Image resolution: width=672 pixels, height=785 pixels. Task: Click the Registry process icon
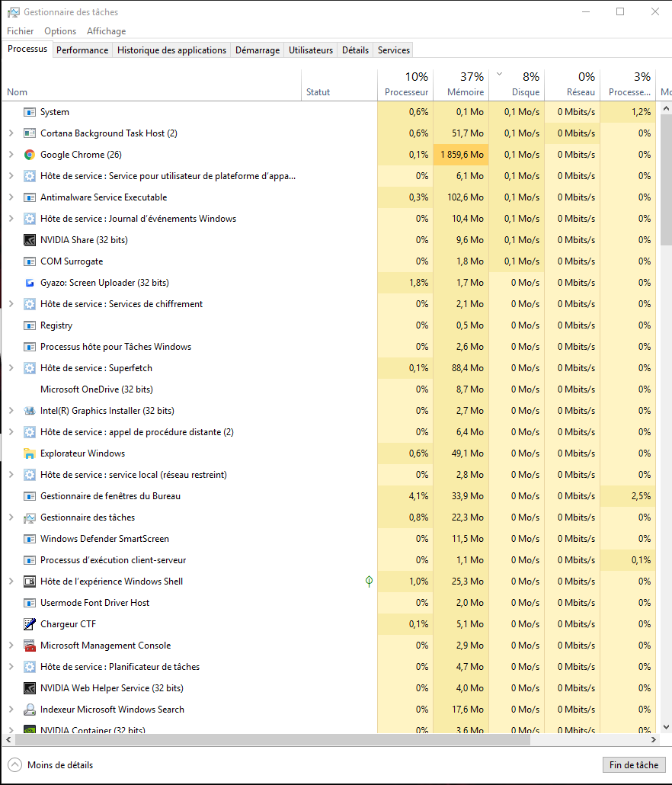(x=30, y=325)
